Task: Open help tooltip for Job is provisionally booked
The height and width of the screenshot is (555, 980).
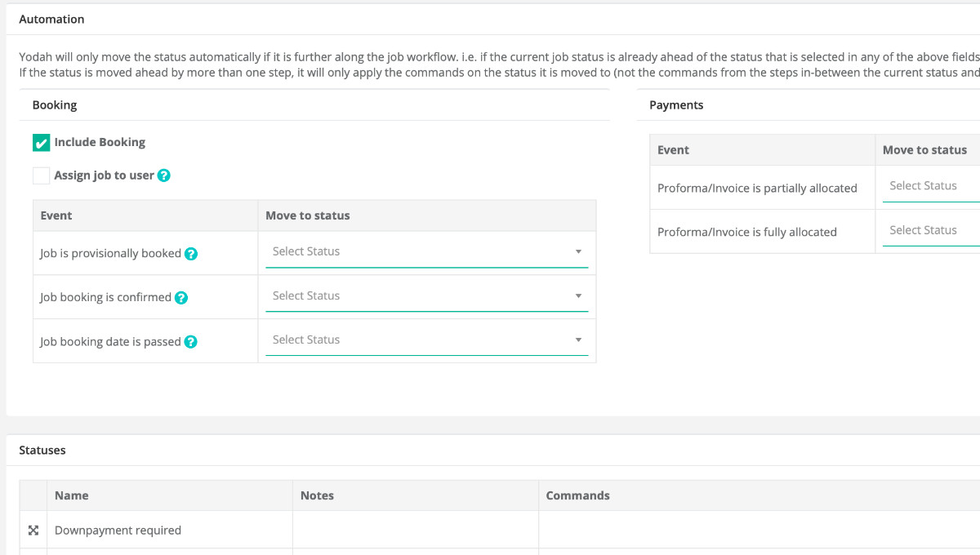Action: tap(191, 254)
